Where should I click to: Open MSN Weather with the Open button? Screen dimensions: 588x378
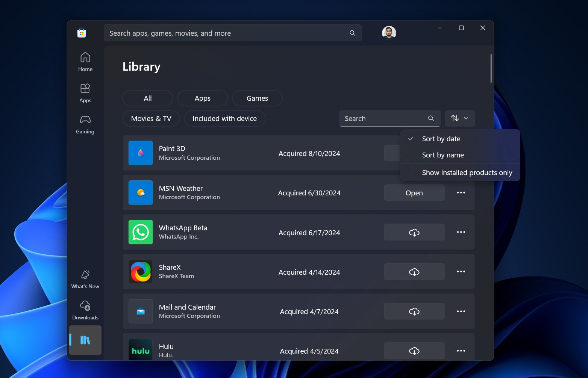pyautogui.click(x=414, y=192)
